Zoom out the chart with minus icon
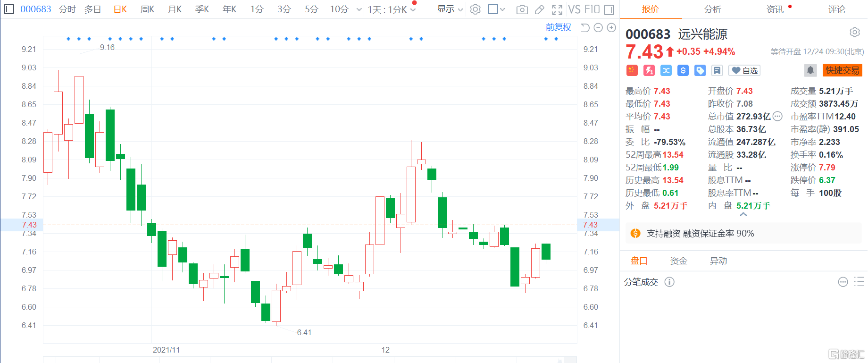 click(598, 28)
